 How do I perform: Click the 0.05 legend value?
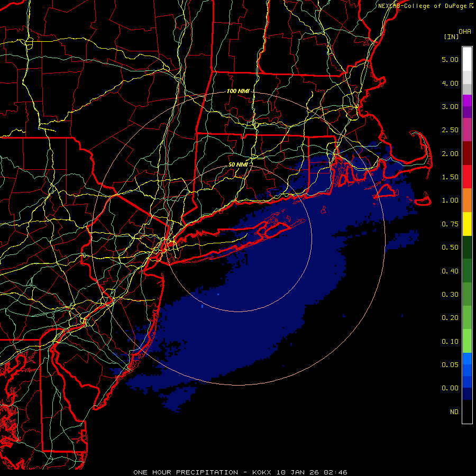click(450, 365)
